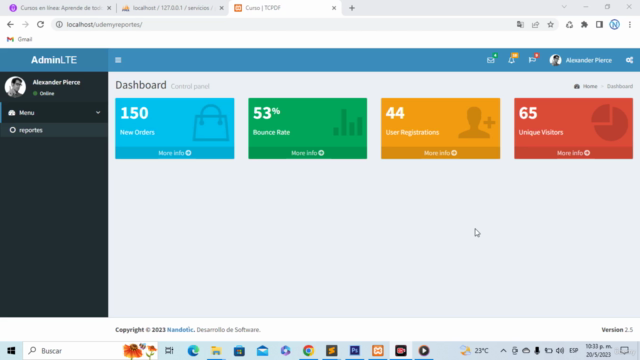Screen dimensions: 640x360
Task: Open the browser extensions puzzle icon
Action: click(584, 24)
